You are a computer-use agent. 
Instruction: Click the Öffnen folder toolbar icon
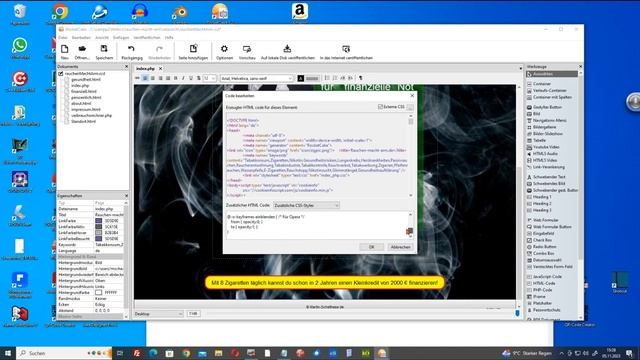[x=82, y=49]
